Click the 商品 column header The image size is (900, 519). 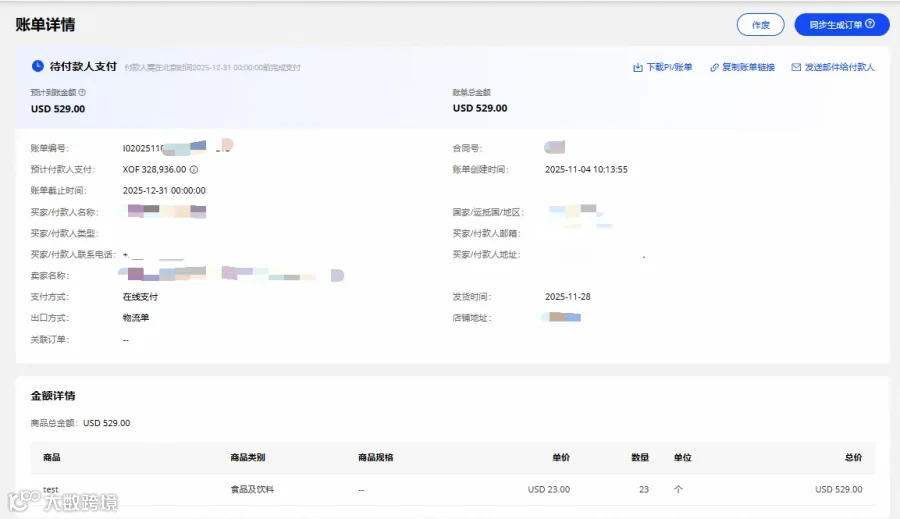point(52,458)
